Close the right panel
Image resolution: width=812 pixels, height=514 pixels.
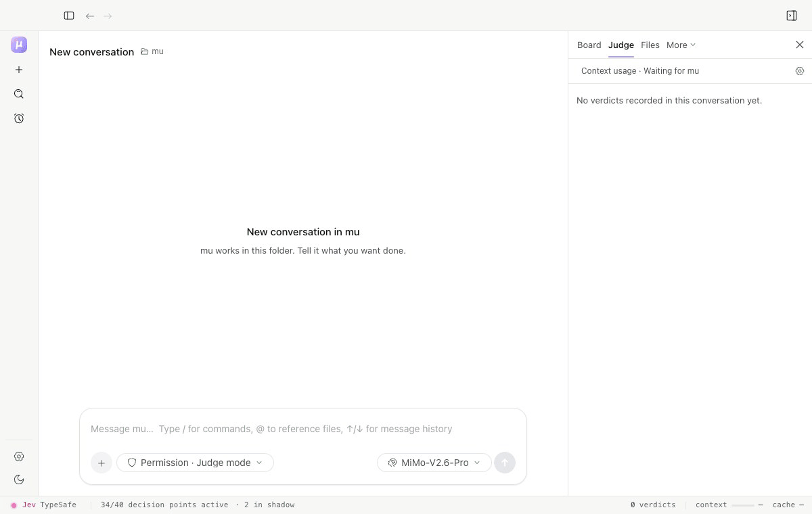coord(800,45)
